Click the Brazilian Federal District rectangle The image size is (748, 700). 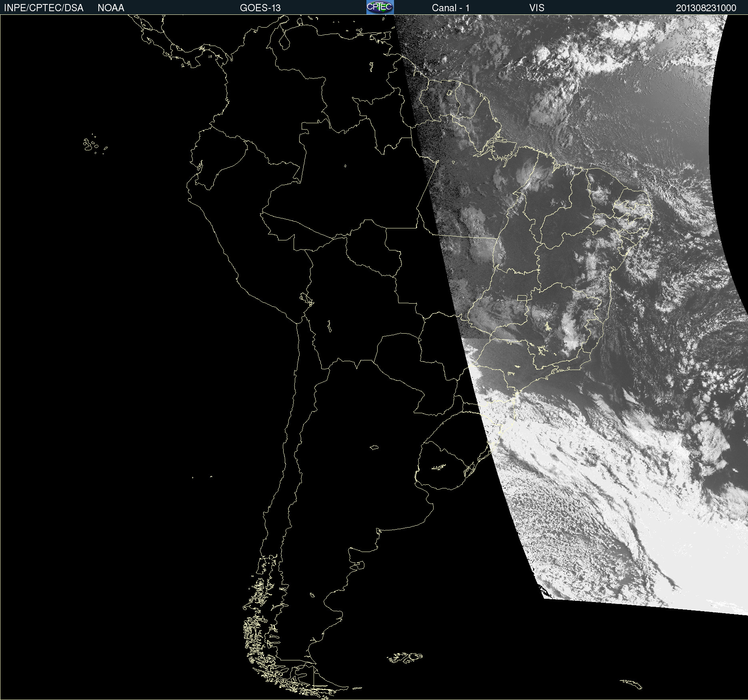point(522,298)
